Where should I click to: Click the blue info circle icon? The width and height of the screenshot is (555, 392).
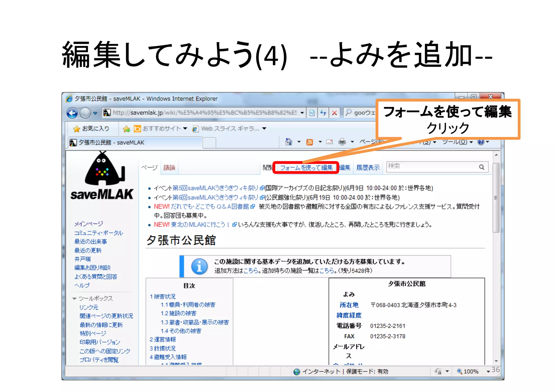click(199, 266)
